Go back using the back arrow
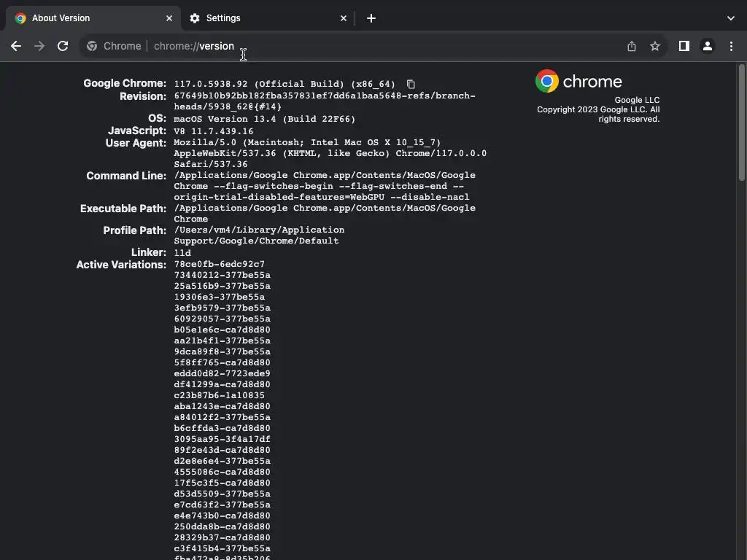The width and height of the screenshot is (747, 560). tap(16, 46)
